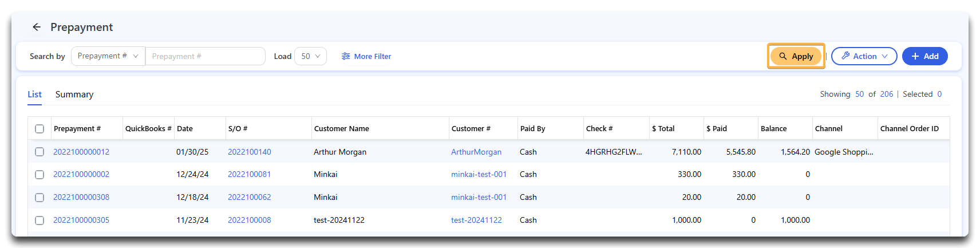
Task: Tick the checkbox for prepayment 2022100000308
Action: [x=39, y=198]
